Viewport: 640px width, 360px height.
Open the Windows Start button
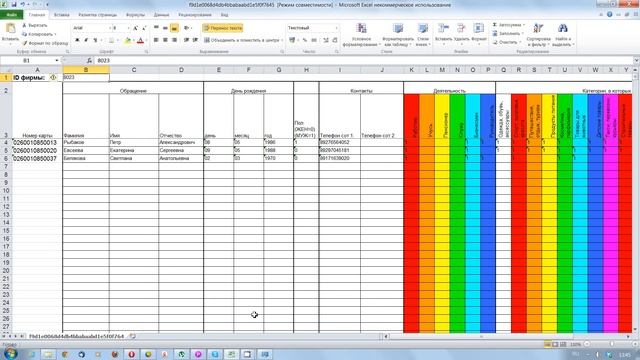10,353
